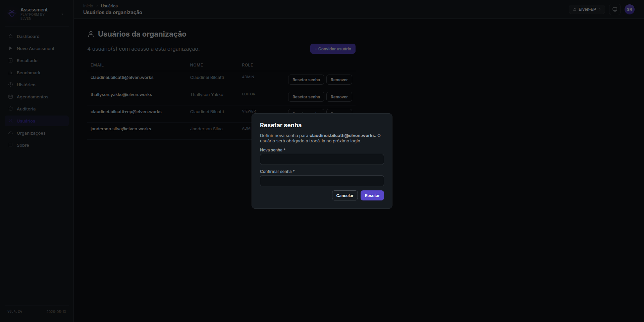Image resolution: width=644 pixels, height=322 pixels.
Task: Click the EDITOR role label
Action: click(249, 94)
